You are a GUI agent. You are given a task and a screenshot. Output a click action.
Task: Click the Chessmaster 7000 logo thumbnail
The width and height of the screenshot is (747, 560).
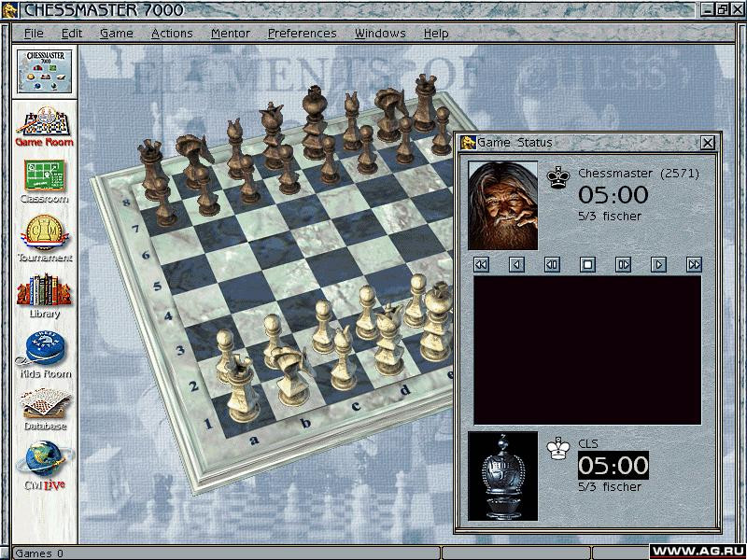click(x=44, y=71)
